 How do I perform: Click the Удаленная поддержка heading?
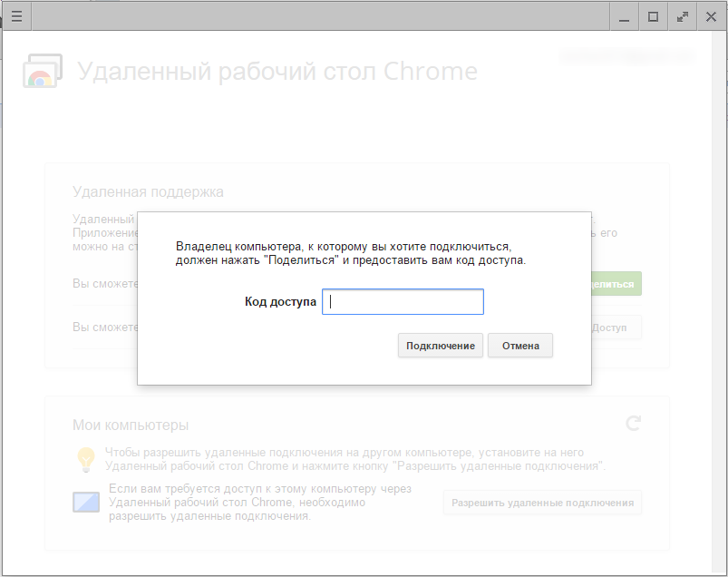click(148, 191)
